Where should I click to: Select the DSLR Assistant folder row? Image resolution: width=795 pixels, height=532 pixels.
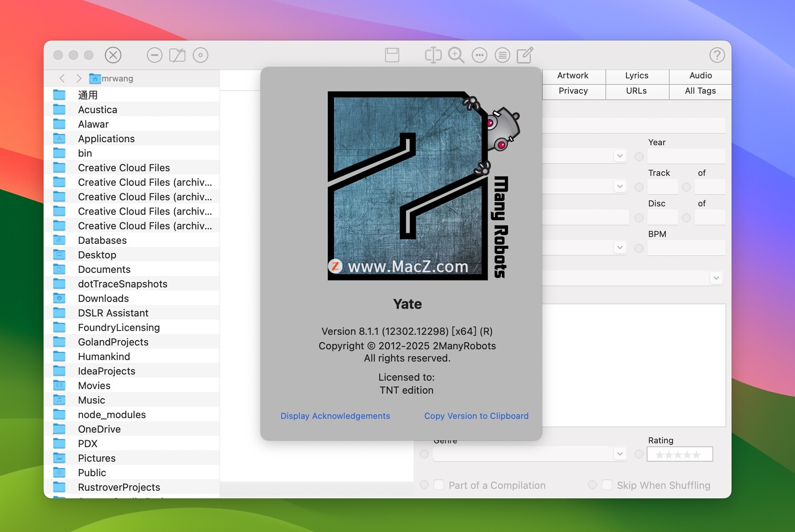132,313
